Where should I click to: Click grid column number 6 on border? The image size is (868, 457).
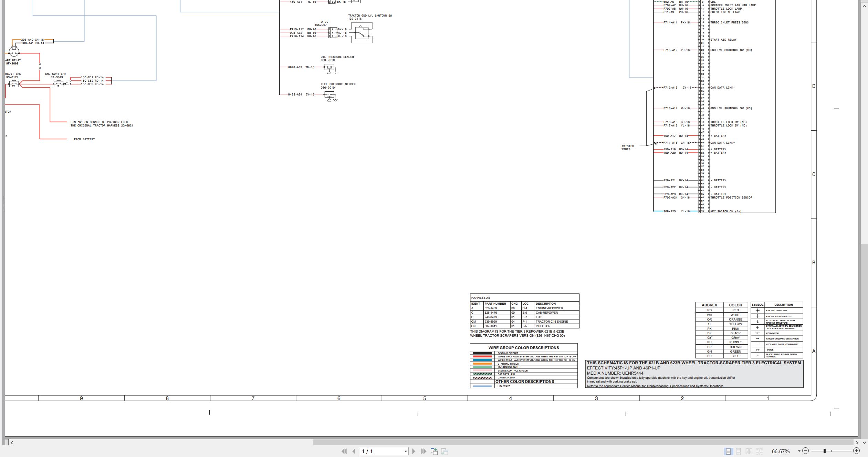pyautogui.click(x=339, y=398)
